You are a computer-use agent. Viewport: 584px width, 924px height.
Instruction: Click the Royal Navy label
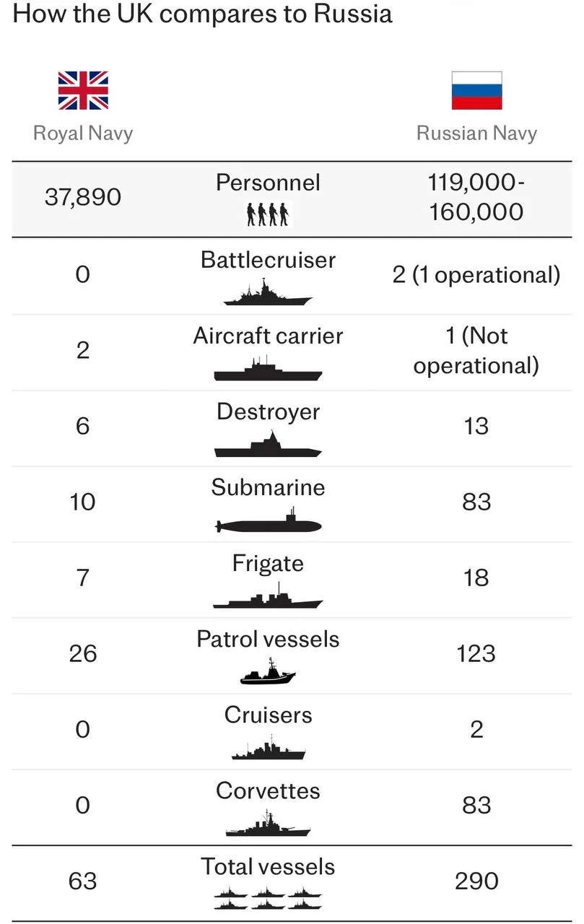coord(83,134)
